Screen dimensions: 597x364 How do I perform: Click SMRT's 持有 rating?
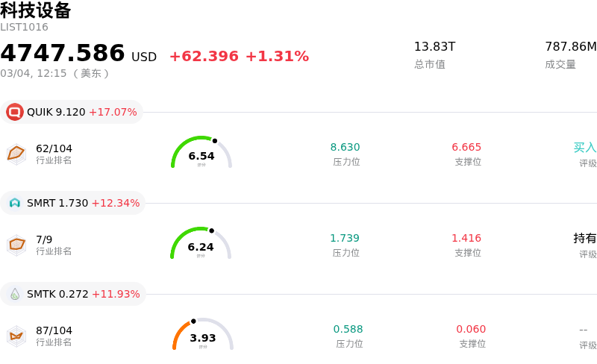[x=585, y=239]
